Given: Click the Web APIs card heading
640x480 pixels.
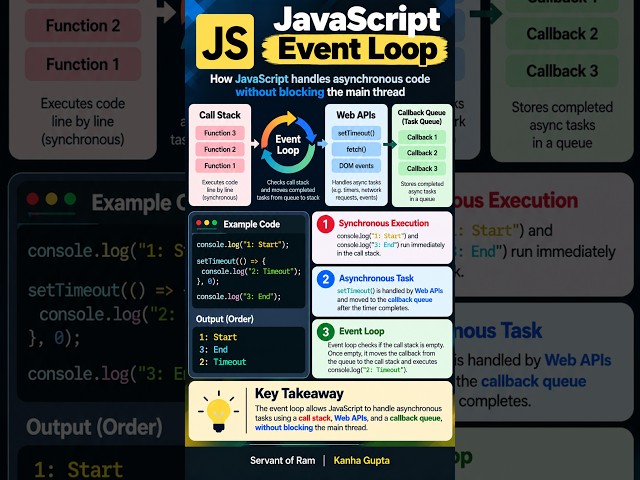Looking at the screenshot, I should point(356,115).
